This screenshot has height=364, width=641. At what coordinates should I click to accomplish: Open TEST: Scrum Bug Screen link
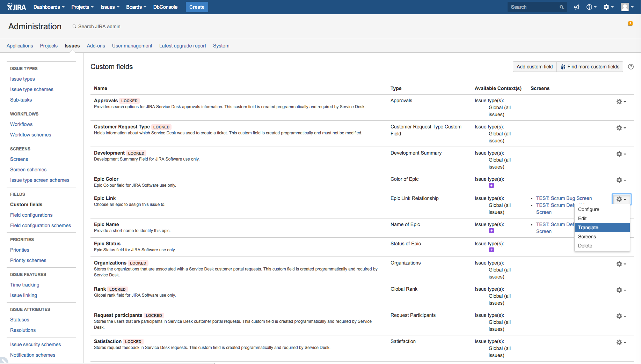[x=564, y=198]
